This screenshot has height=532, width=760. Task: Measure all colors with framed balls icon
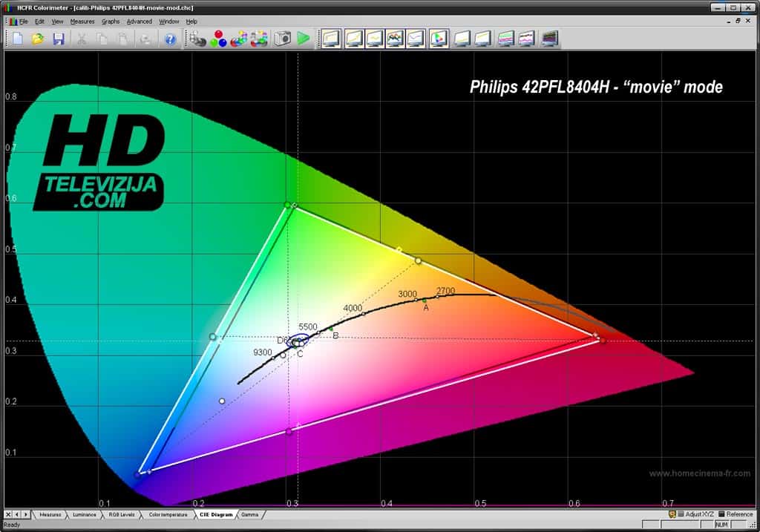tap(259, 39)
